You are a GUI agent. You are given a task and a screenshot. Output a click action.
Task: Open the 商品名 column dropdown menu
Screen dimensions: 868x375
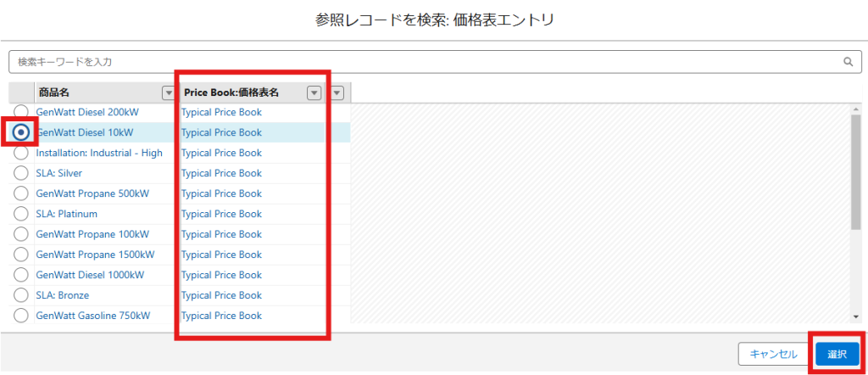point(169,92)
